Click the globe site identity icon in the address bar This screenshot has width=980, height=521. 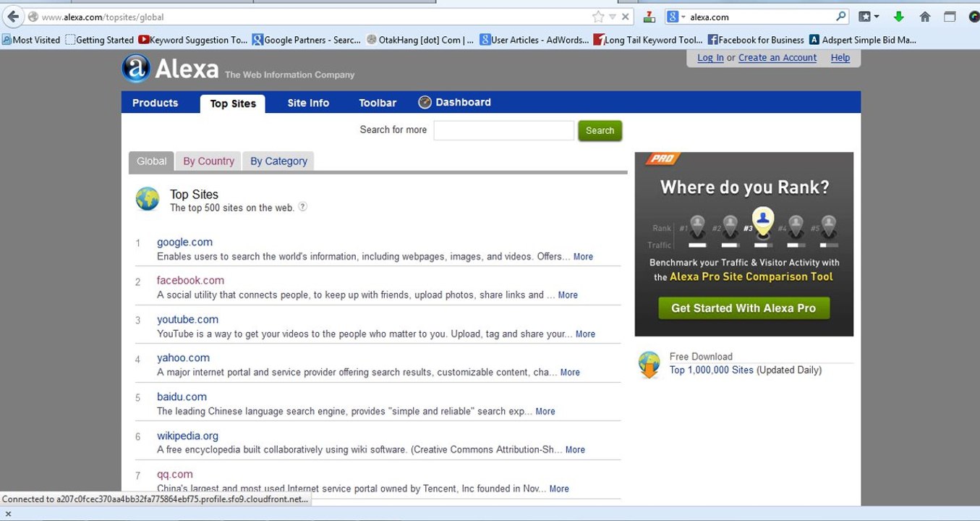point(33,17)
